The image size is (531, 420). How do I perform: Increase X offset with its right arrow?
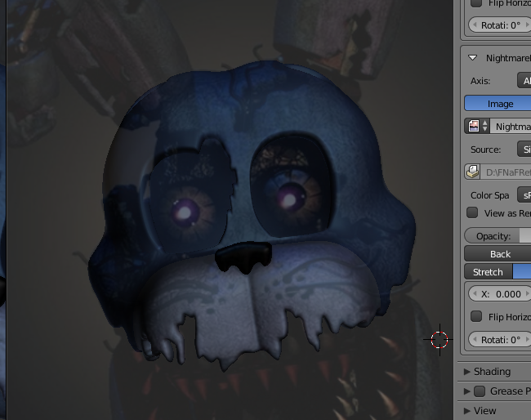(527, 293)
